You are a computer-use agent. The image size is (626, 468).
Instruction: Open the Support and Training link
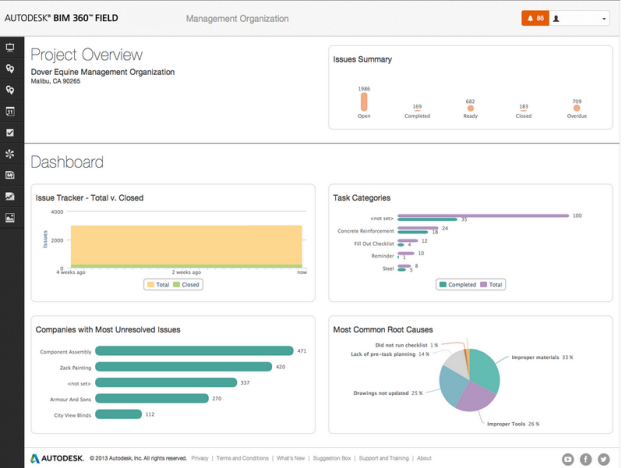click(384, 458)
